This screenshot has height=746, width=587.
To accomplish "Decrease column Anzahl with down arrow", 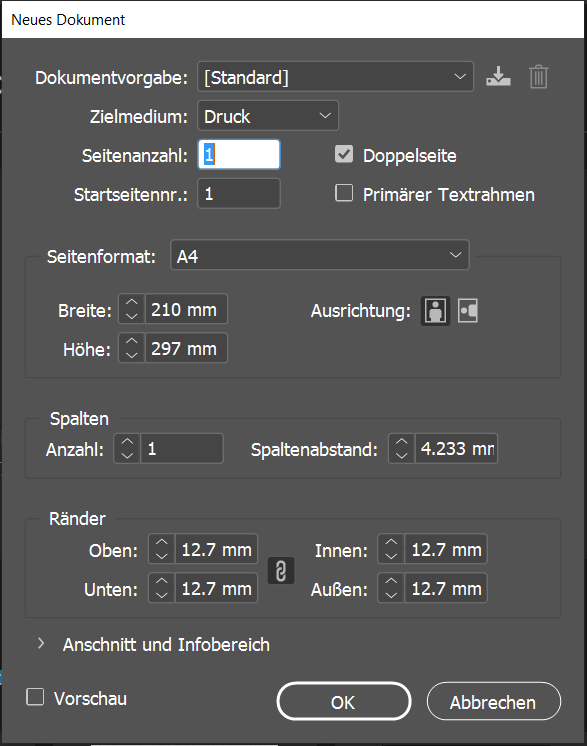I will (127, 456).
